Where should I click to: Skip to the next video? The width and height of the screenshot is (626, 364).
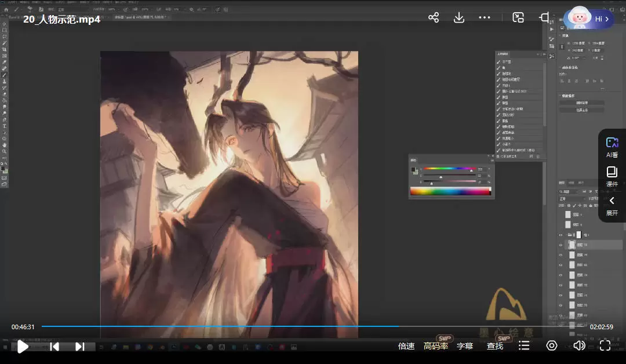(80, 347)
